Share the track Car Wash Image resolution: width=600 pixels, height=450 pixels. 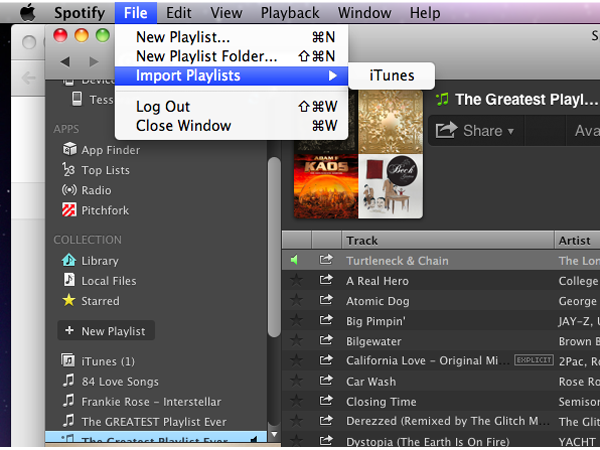click(326, 380)
